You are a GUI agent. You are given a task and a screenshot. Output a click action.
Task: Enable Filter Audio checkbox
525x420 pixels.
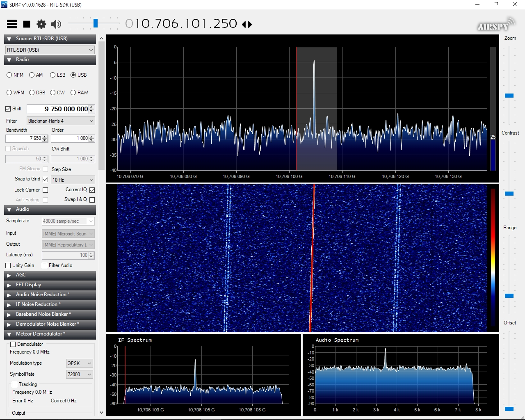point(45,265)
